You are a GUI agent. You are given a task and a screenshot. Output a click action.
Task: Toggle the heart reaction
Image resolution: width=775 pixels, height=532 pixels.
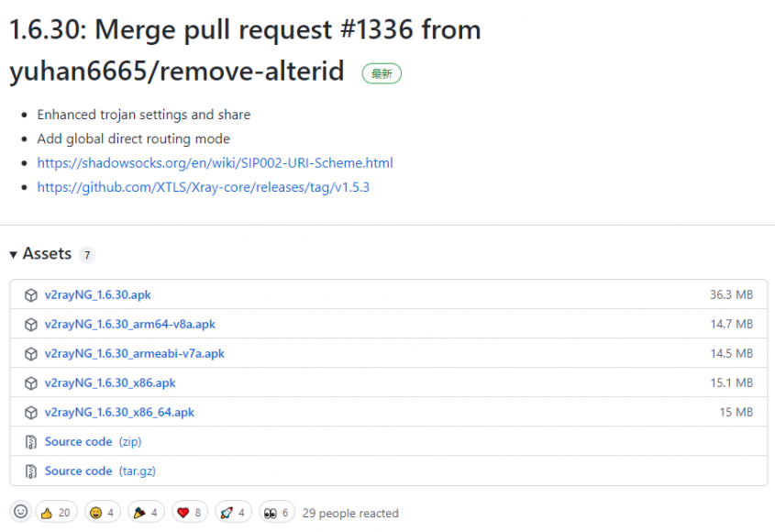[190, 513]
